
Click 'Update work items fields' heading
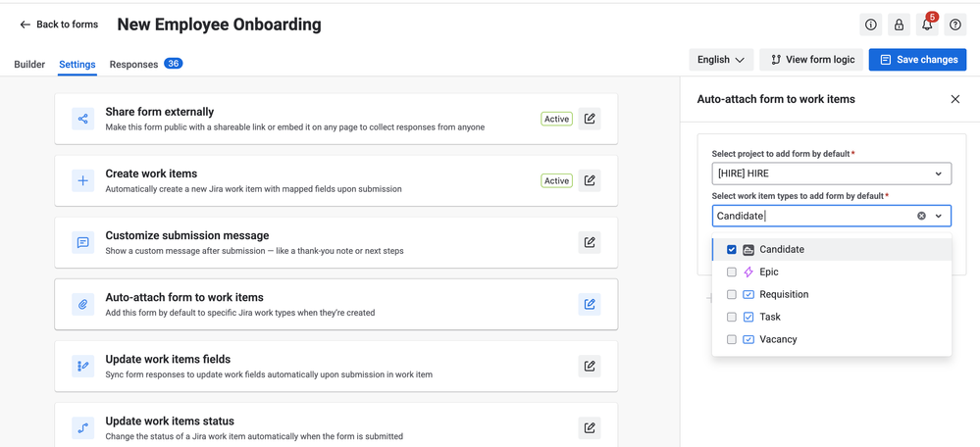coord(168,359)
